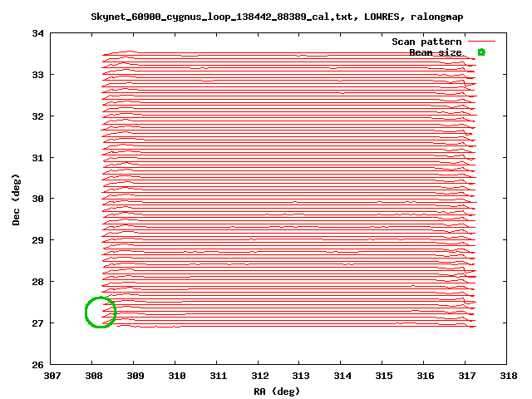Select the 'Scan pattern' legend label

426,42
